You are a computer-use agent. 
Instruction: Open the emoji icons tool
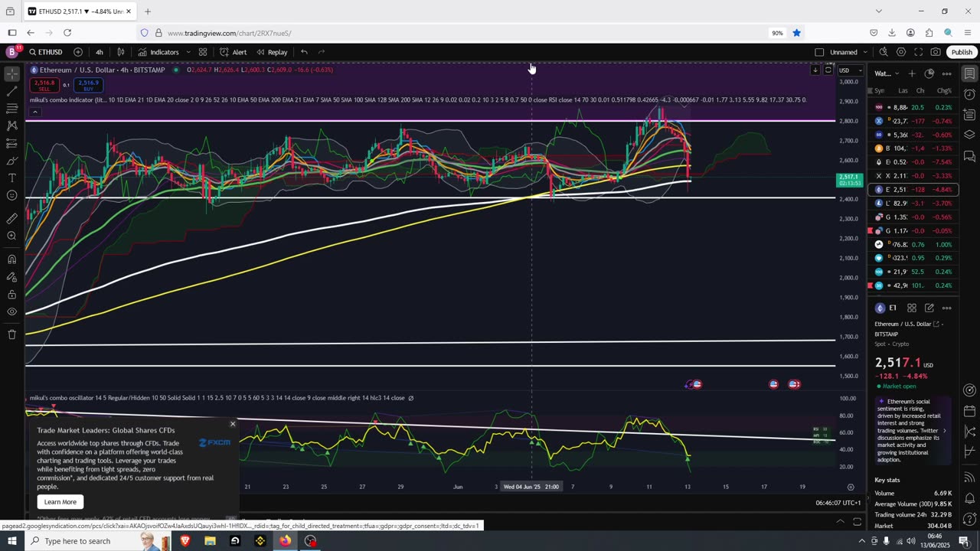[x=11, y=196]
